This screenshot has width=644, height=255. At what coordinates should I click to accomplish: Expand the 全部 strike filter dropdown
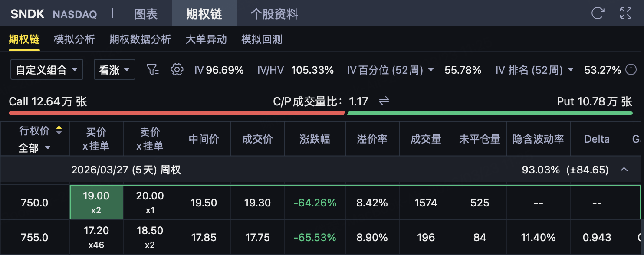34,148
